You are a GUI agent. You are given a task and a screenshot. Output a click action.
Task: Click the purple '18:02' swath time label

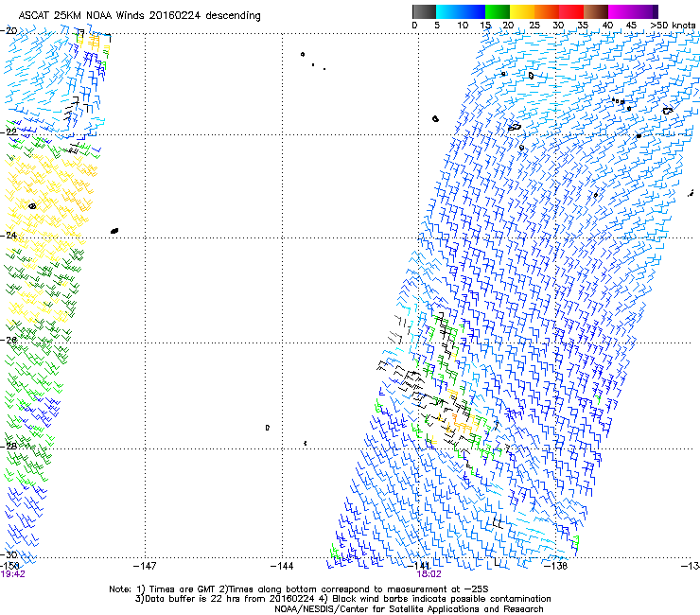429,574
